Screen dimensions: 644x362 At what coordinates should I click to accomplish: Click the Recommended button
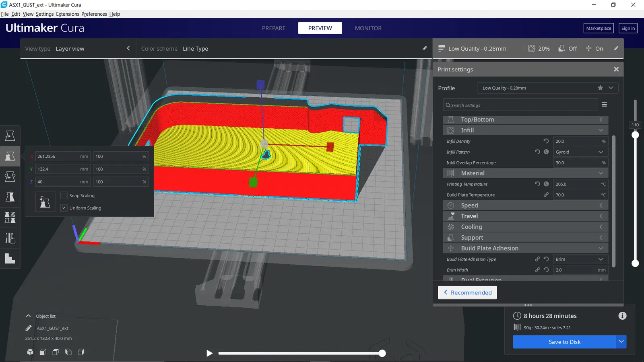(x=467, y=292)
